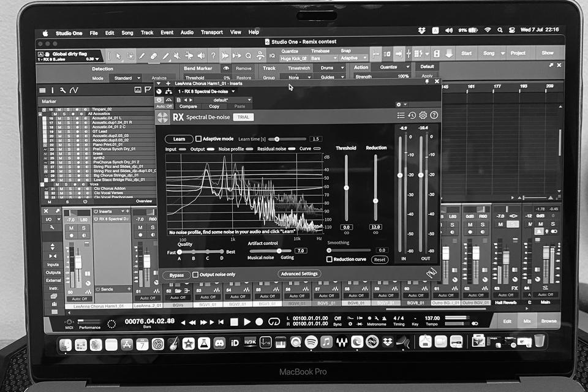Open Advanced Settings in RX
The image size is (588, 392).
point(300,274)
